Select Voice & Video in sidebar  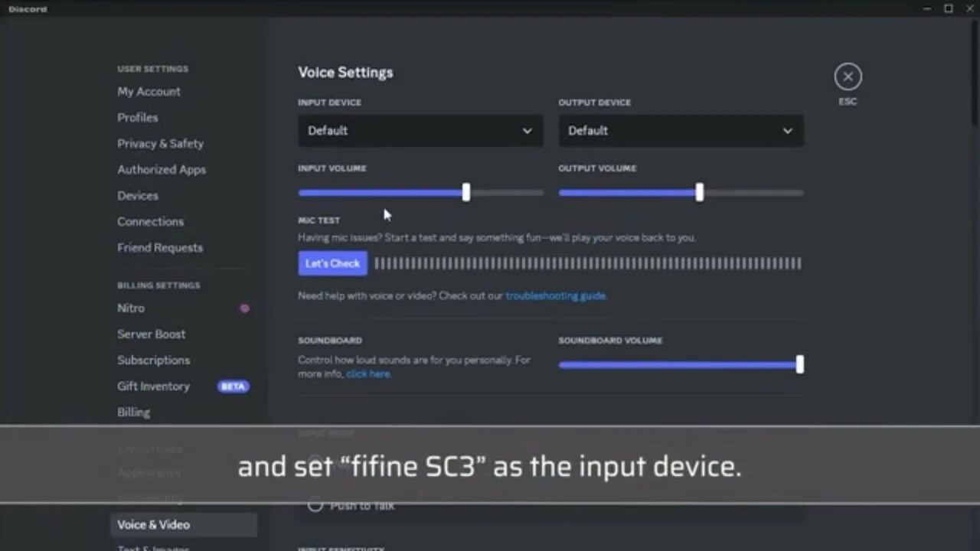[x=184, y=525]
